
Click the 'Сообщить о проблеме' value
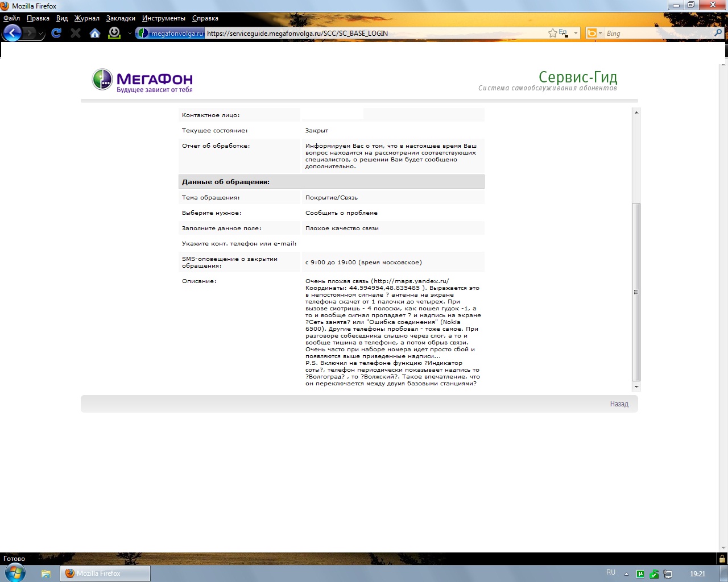[x=341, y=213]
